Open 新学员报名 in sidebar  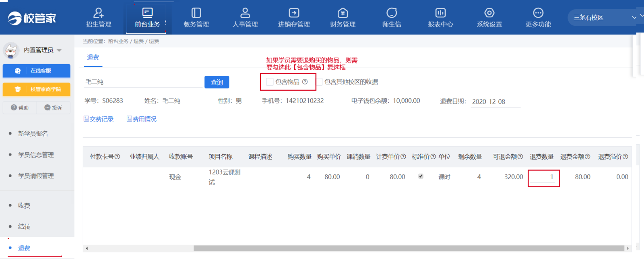click(33, 133)
